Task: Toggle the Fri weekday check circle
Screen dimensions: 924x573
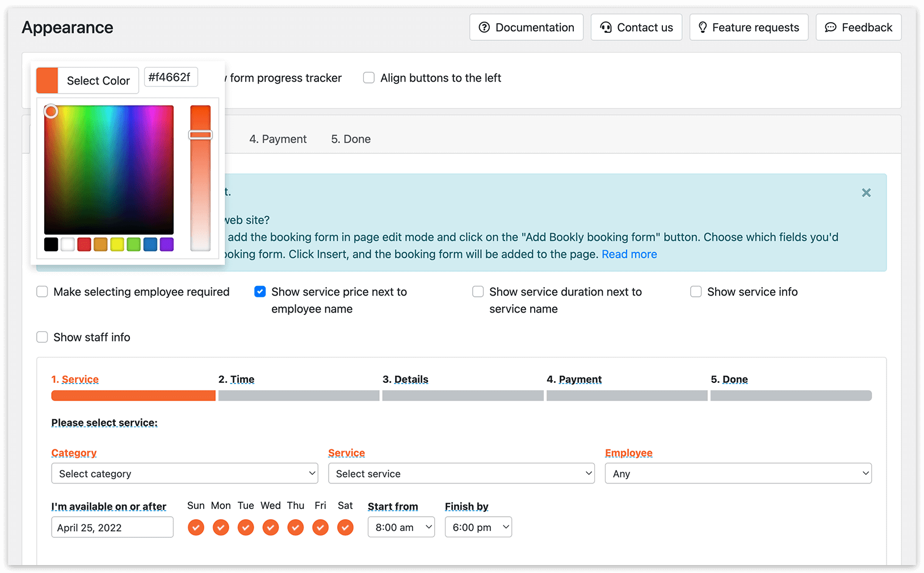Action: (x=320, y=528)
